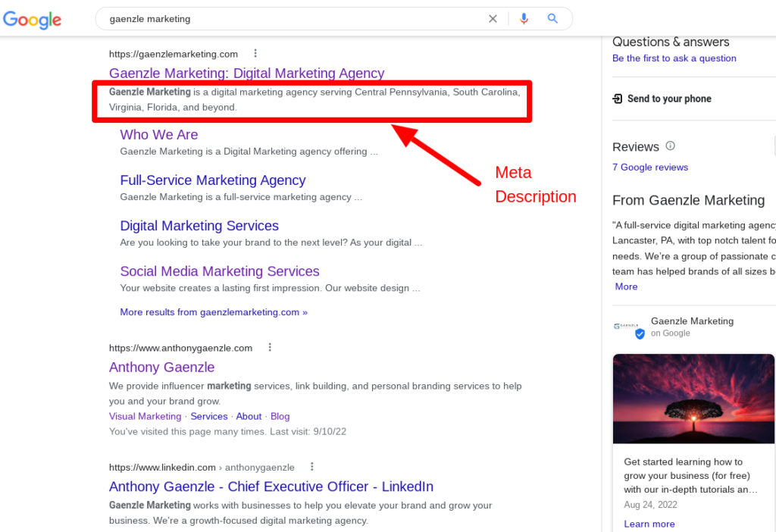Viewport: 776px width, 532px height.
Task: Open Social Media Marketing Services sitelink
Action: [x=219, y=271]
